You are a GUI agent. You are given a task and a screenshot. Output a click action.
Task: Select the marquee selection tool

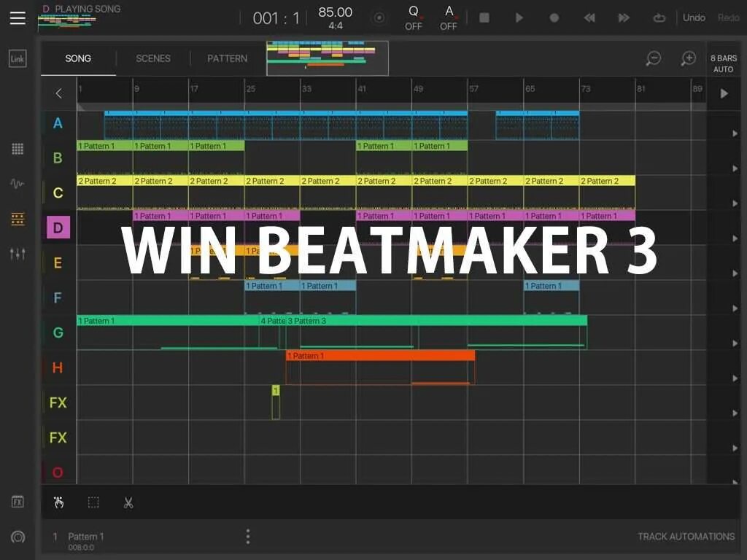(x=93, y=502)
